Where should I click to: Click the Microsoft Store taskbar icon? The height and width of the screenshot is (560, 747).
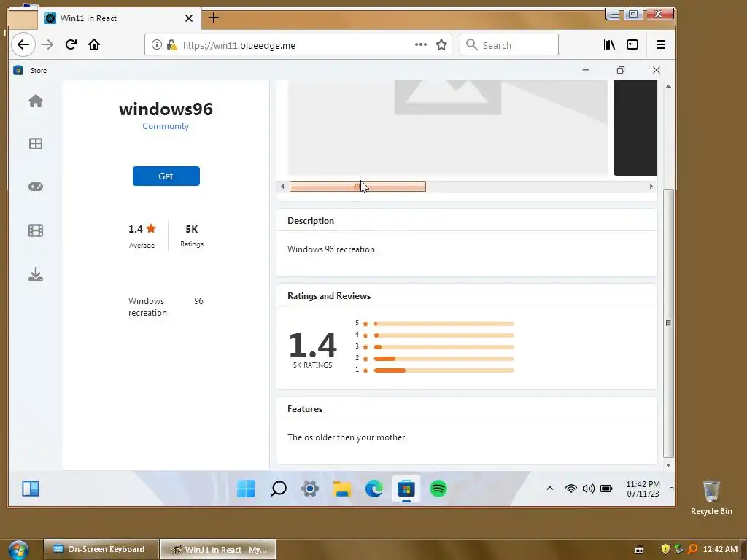pyautogui.click(x=406, y=489)
